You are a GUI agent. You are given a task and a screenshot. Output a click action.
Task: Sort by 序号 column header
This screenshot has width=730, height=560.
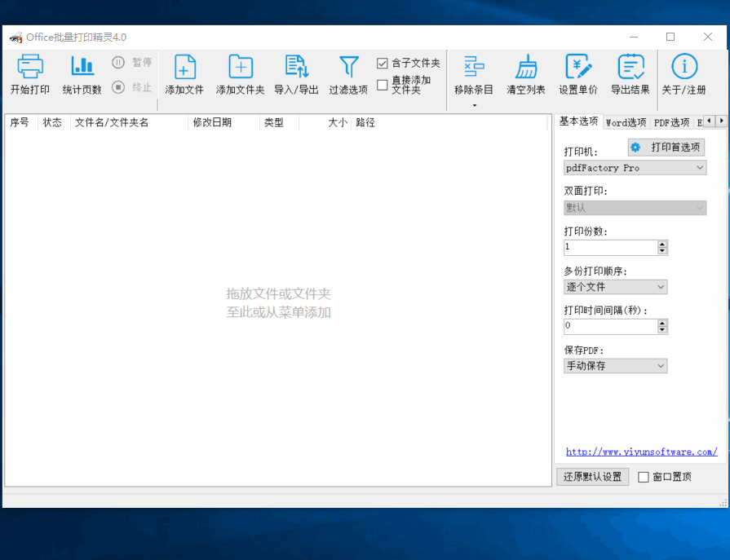21,123
